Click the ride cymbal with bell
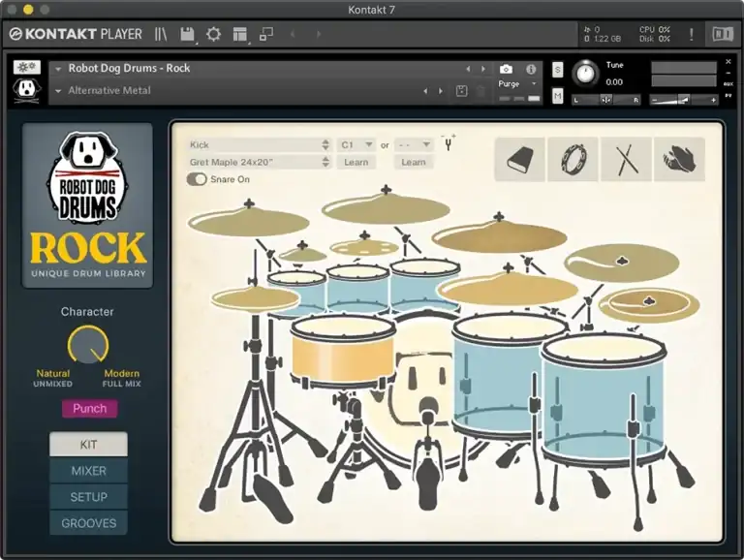The image size is (744, 560). pos(622,263)
